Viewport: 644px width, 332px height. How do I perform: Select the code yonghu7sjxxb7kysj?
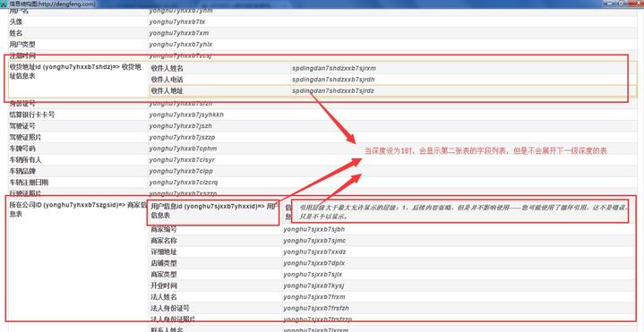pyautogui.click(x=313, y=285)
